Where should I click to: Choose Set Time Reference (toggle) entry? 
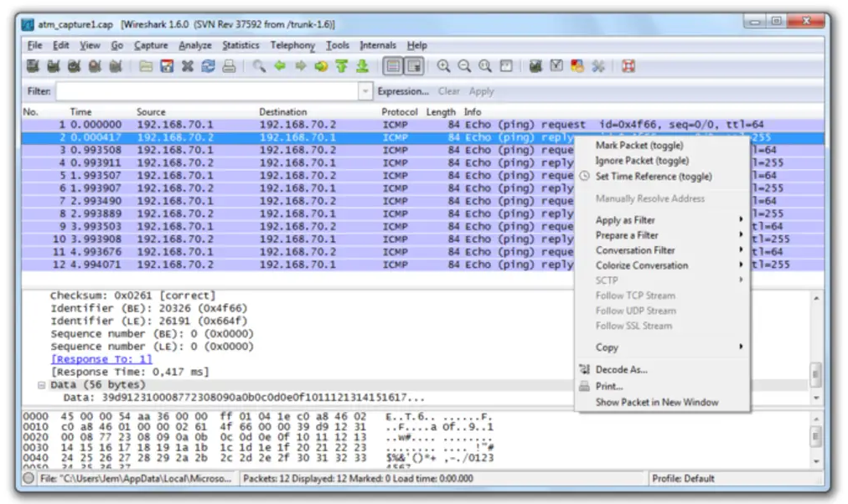click(x=654, y=176)
